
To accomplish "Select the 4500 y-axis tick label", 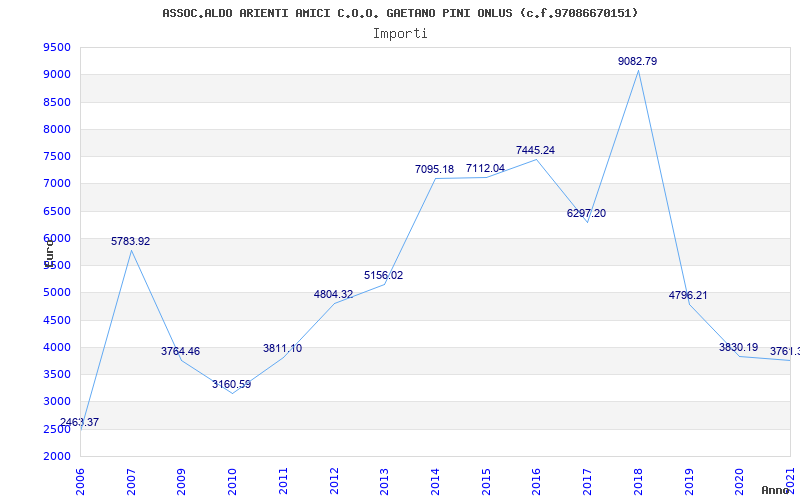I will tap(57, 320).
